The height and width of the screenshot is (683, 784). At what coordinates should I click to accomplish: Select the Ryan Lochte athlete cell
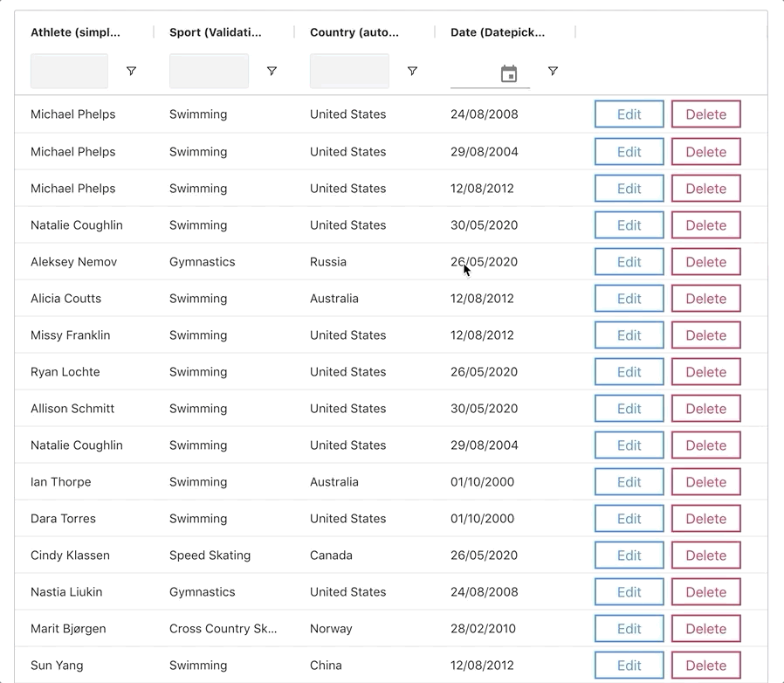click(x=65, y=372)
